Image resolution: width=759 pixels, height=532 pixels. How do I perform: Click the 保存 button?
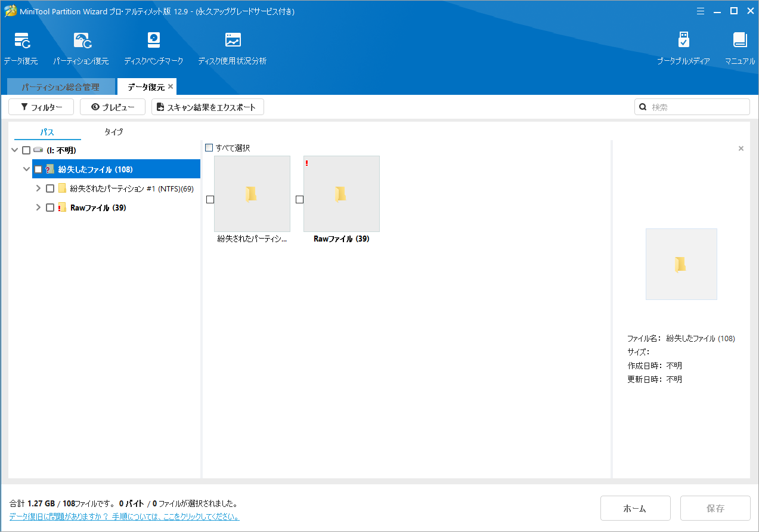point(715,508)
